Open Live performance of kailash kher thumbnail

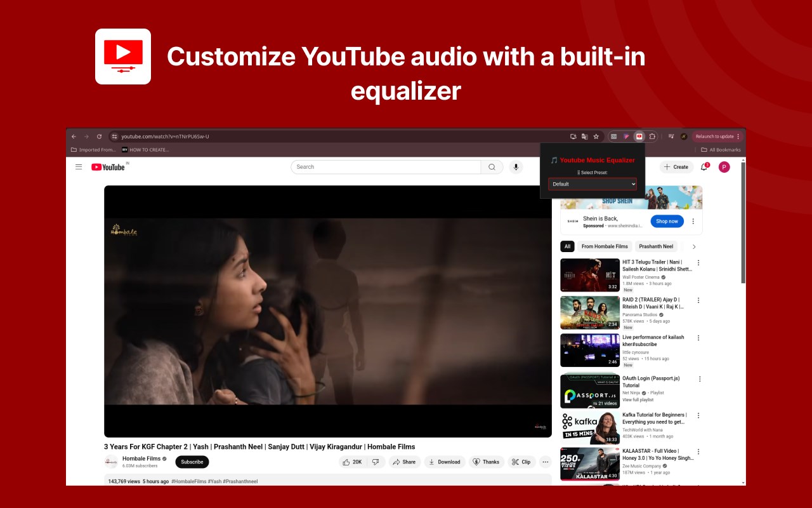pyautogui.click(x=590, y=351)
